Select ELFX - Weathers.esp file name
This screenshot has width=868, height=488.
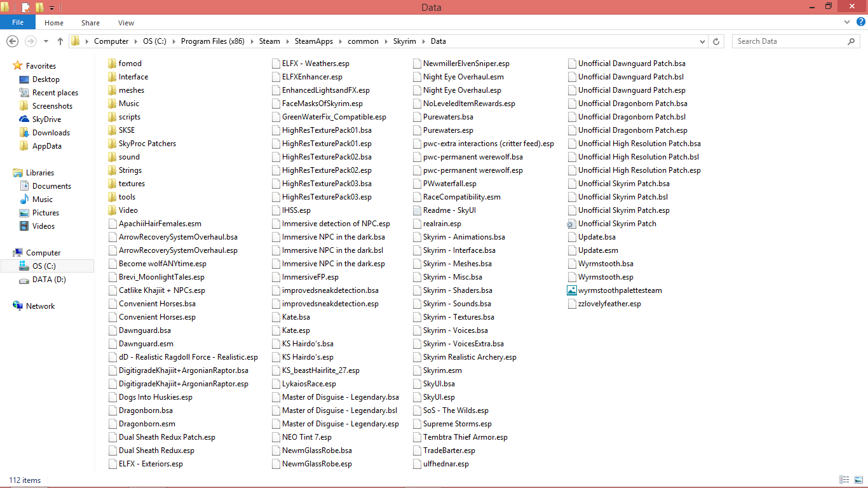coord(316,64)
